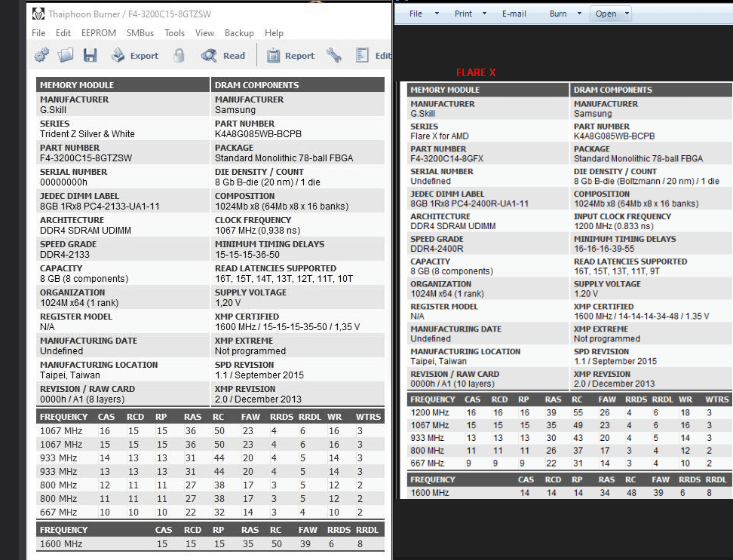Open the Tools menu

[x=174, y=32]
